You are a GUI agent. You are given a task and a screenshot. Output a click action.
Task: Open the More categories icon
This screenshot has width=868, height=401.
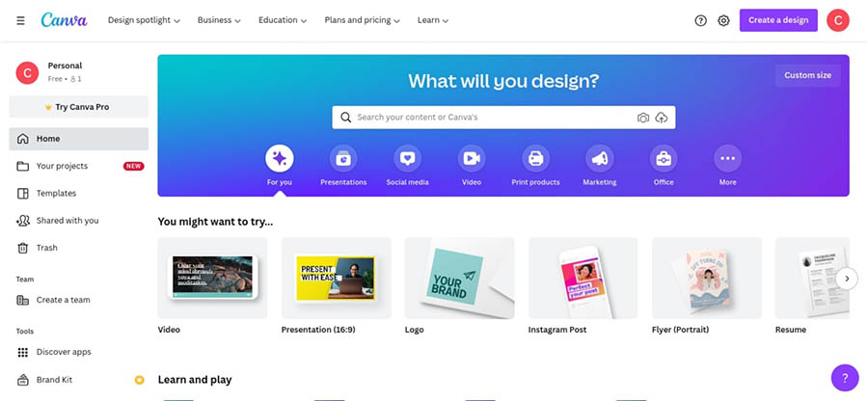click(x=728, y=159)
